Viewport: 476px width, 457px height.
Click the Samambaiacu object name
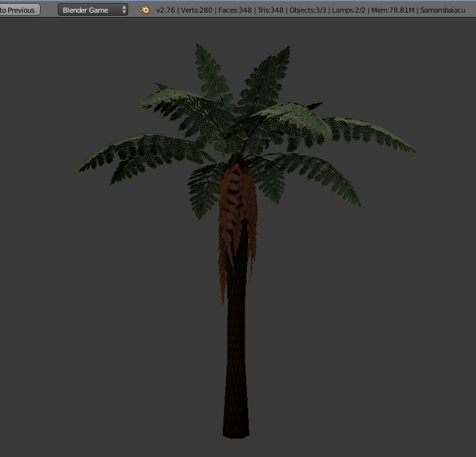[442, 10]
